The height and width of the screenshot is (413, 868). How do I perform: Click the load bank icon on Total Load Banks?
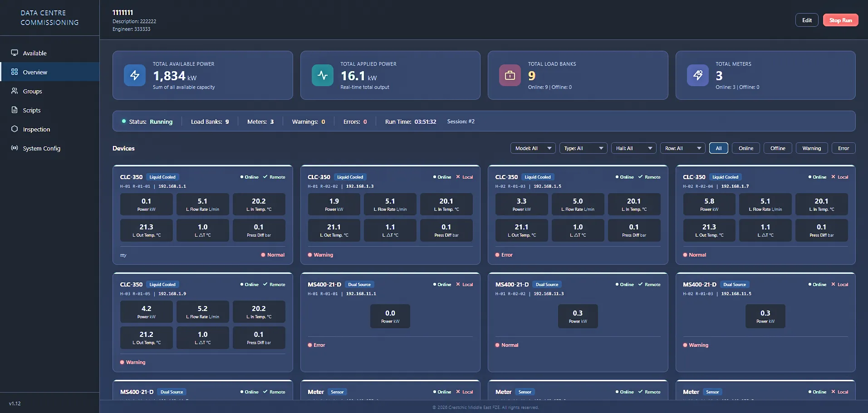(x=510, y=75)
